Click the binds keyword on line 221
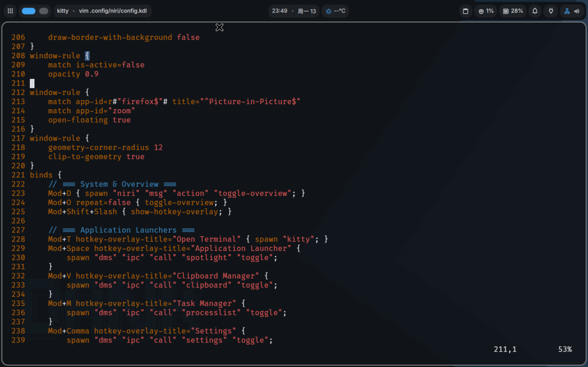 [41, 175]
